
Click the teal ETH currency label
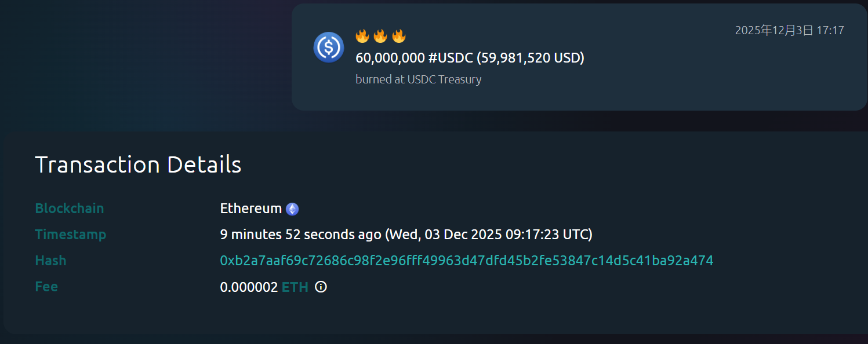(x=295, y=287)
